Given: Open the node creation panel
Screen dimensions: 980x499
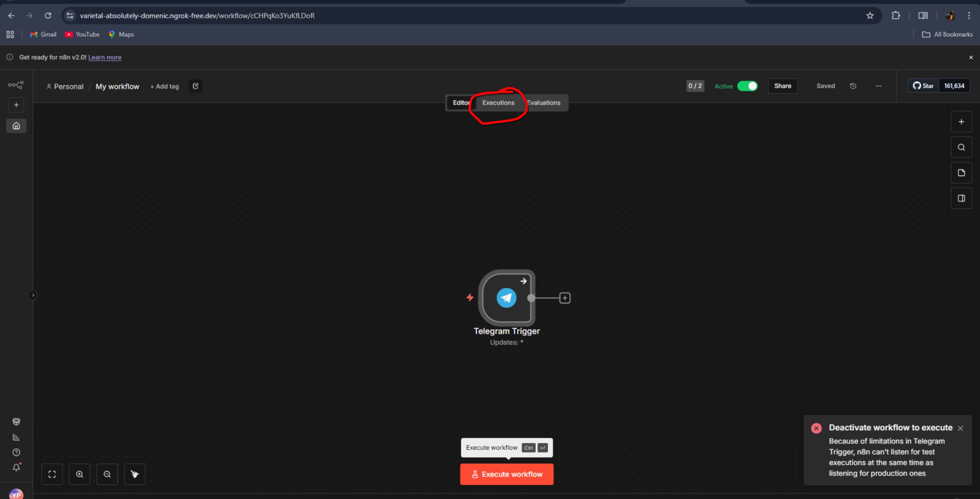Looking at the screenshot, I should point(961,122).
